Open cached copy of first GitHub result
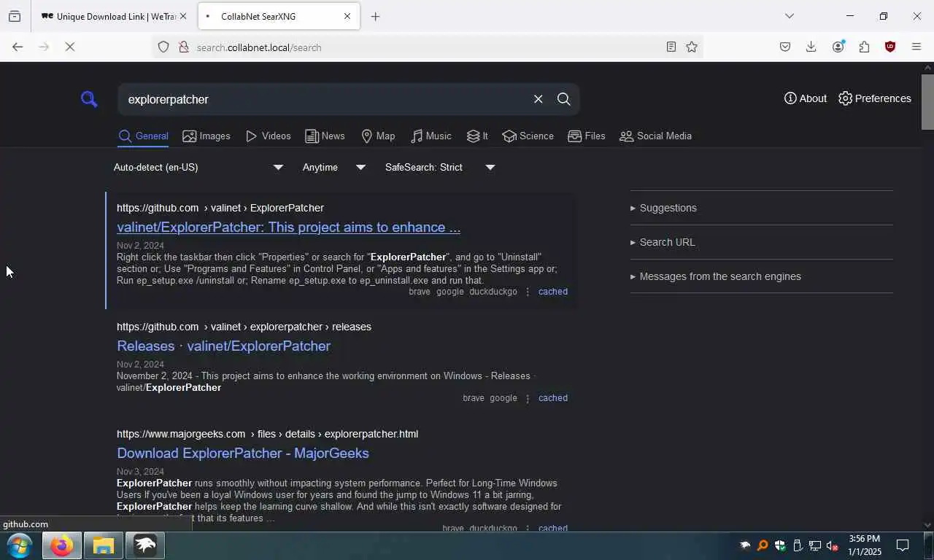This screenshot has width=934, height=560. [x=552, y=292]
